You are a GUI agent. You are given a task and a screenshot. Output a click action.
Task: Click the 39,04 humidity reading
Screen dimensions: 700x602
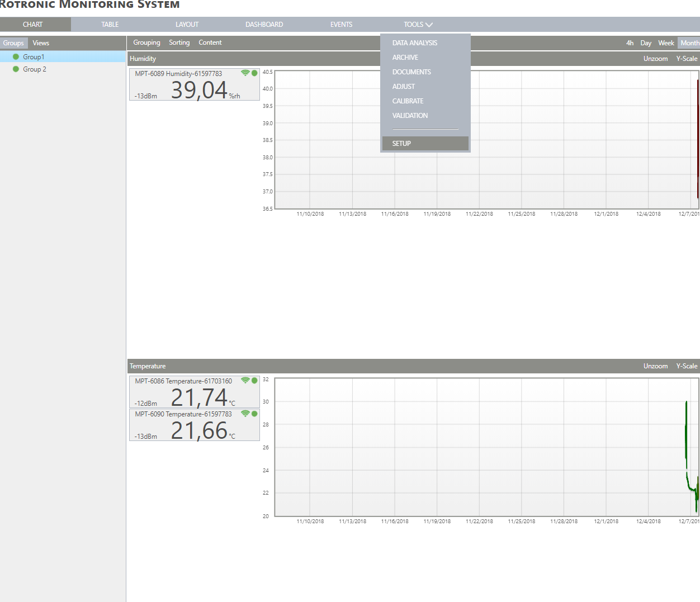click(x=199, y=90)
